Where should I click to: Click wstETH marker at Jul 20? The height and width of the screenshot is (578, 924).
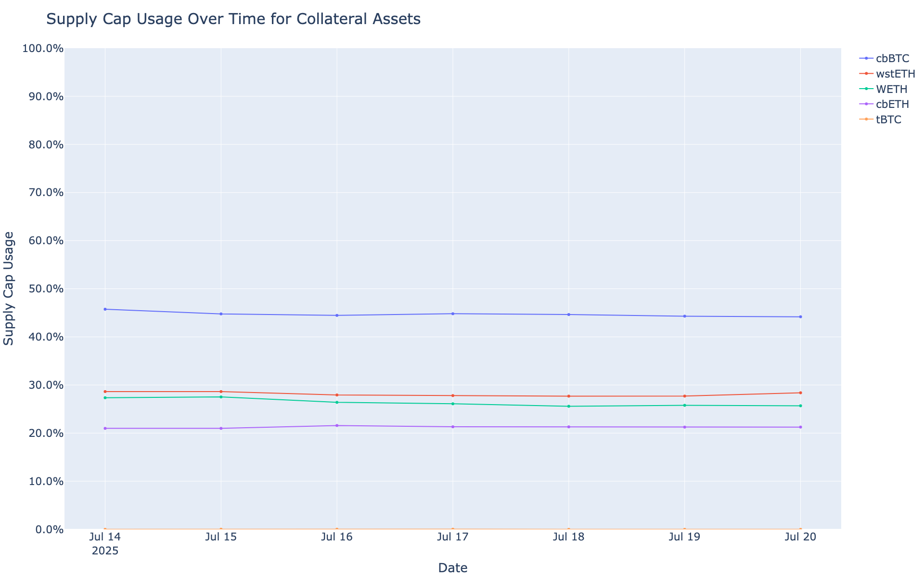coord(800,393)
